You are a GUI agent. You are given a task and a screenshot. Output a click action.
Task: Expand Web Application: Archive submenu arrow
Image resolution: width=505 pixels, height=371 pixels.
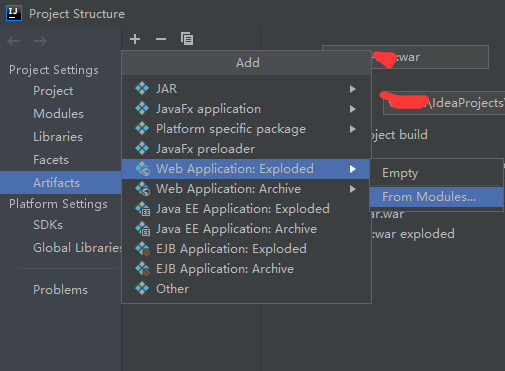(x=353, y=189)
